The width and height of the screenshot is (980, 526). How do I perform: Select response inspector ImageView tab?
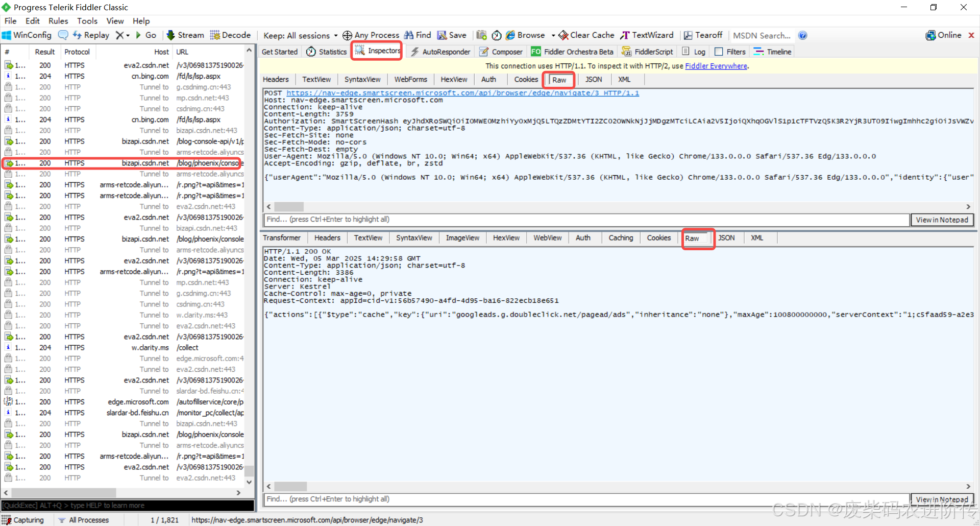[462, 238]
